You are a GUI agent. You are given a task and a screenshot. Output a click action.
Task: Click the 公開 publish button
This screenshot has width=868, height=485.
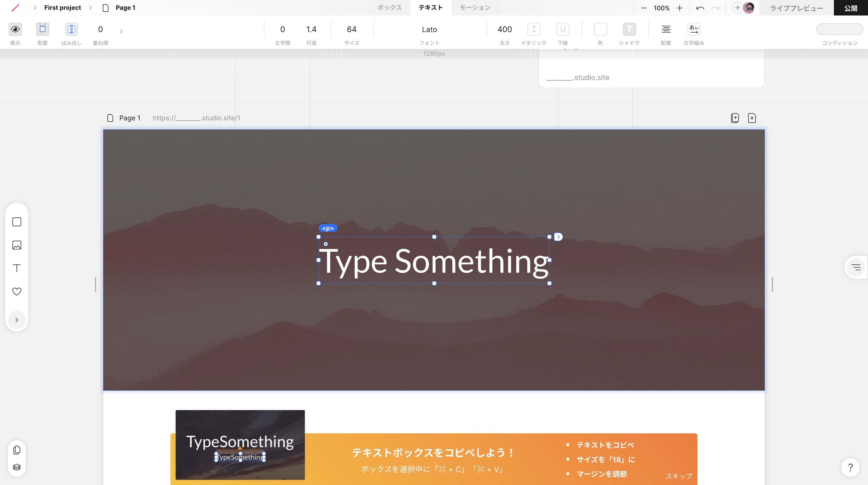[850, 8]
